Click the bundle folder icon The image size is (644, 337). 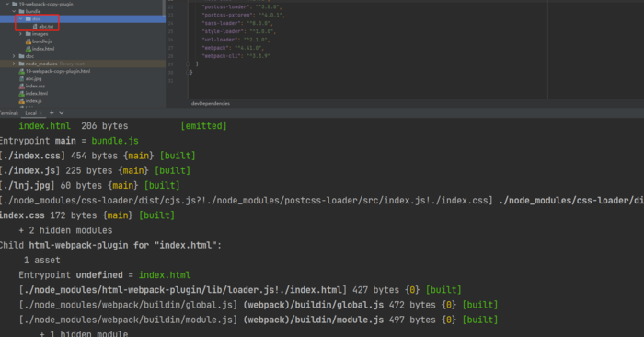point(21,11)
